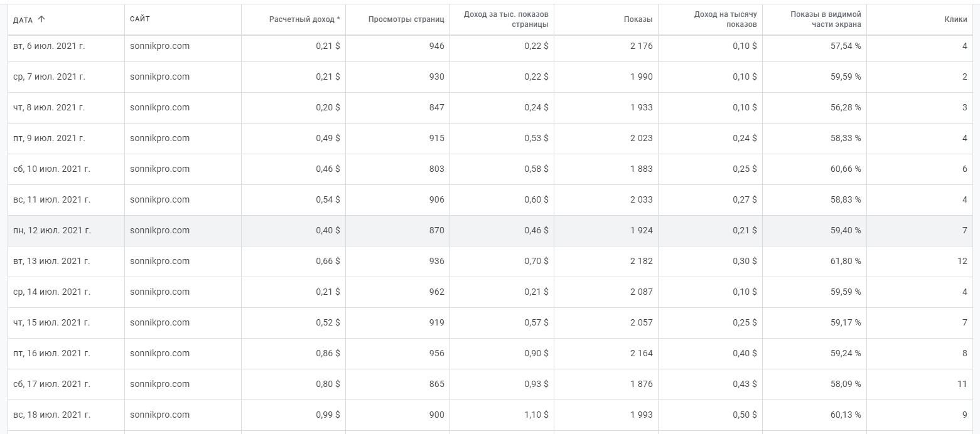Click impressions value 2 182
The width and height of the screenshot is (980, 434).
641,262
